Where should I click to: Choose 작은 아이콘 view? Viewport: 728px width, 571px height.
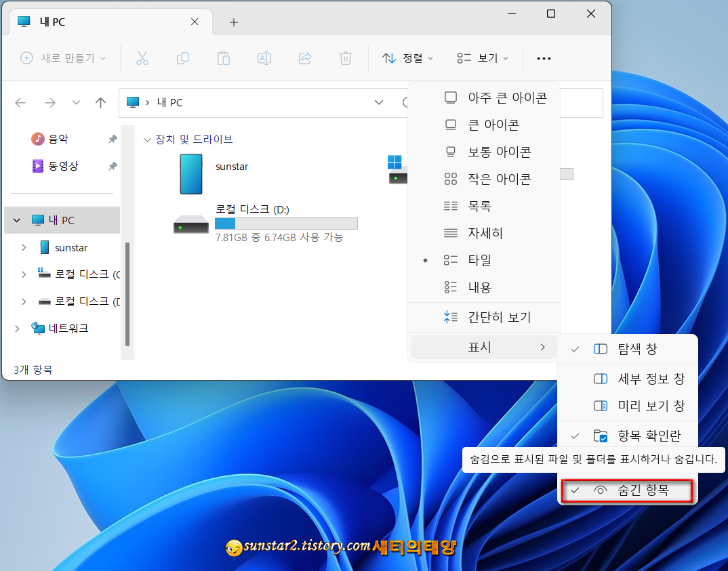483,179
